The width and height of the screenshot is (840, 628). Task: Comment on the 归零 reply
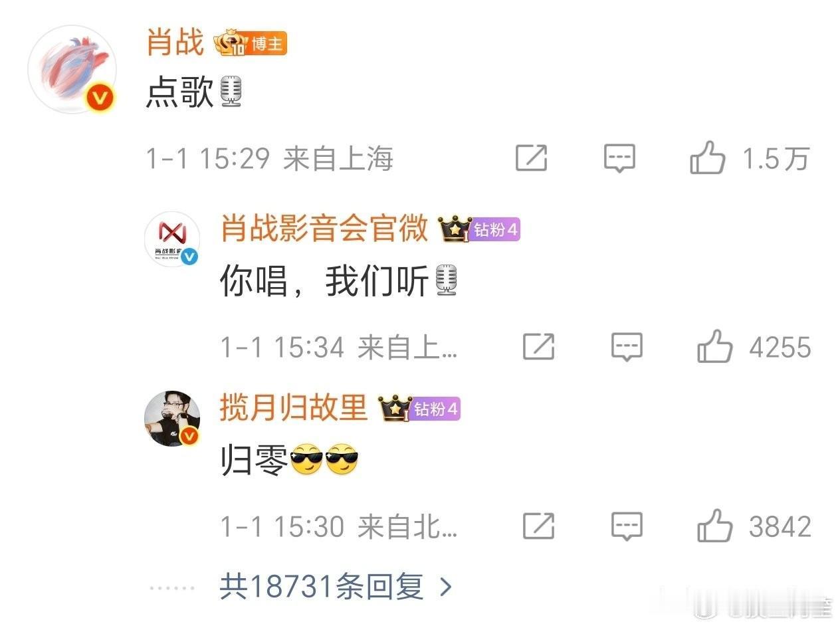(627, 526)
